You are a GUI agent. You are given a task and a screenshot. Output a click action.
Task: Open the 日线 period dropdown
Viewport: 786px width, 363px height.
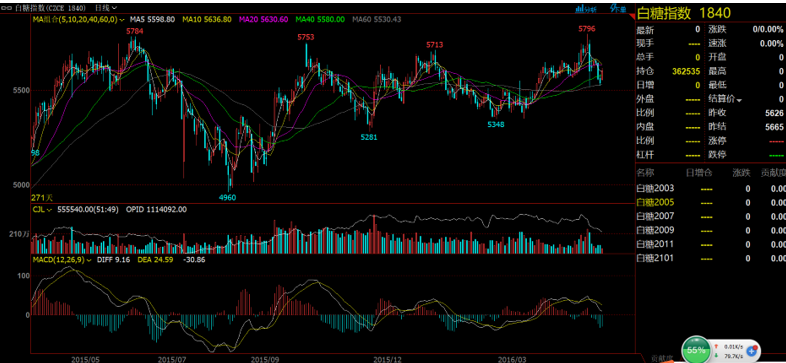pos(106,8)
